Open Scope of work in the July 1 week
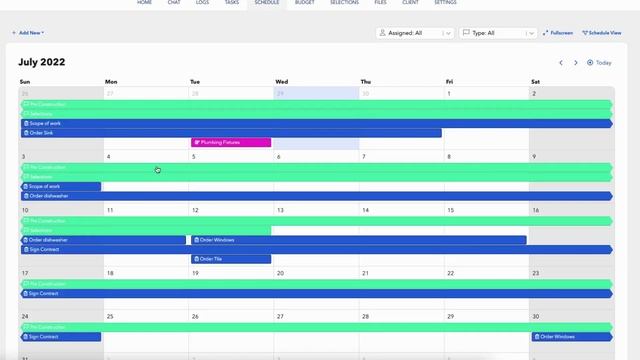 click(x=317, y=123)
